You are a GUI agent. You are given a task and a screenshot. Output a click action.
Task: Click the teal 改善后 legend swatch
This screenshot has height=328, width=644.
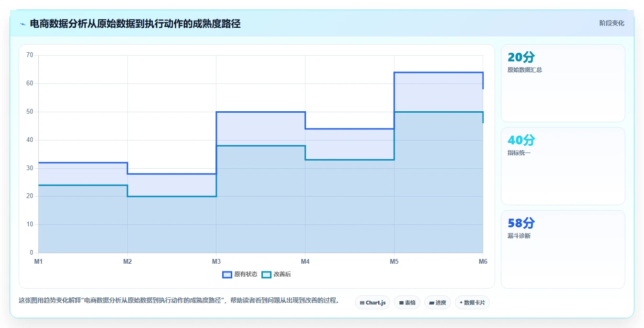coord(266,274)
